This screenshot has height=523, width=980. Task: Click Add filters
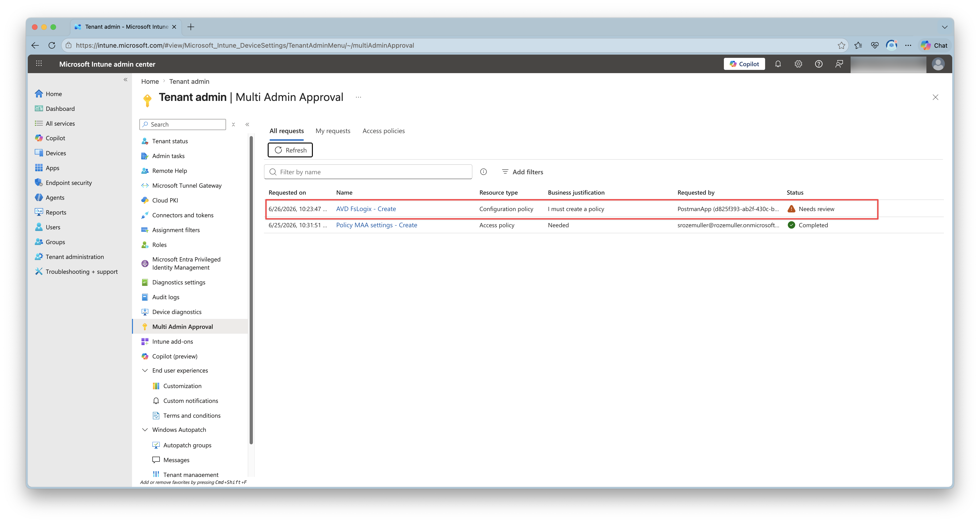522,172
